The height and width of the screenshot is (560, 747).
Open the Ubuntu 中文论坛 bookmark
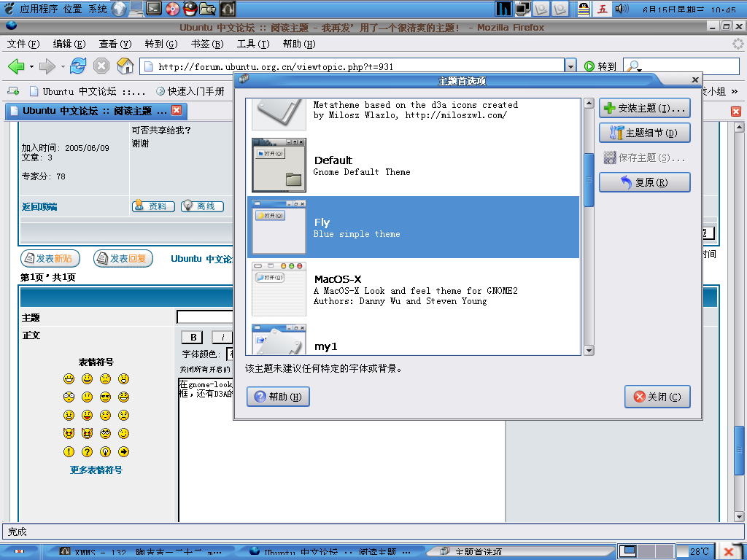pyautogui.click(x=87, y=91)
